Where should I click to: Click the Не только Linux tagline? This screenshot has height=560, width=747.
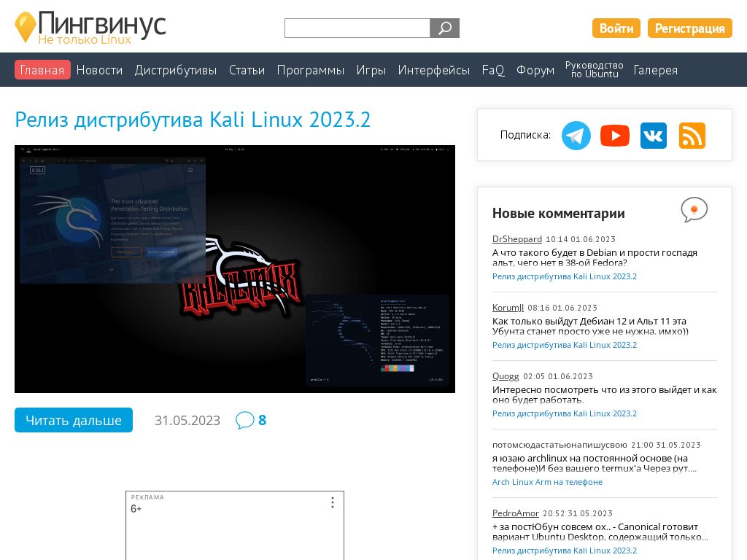85,40
